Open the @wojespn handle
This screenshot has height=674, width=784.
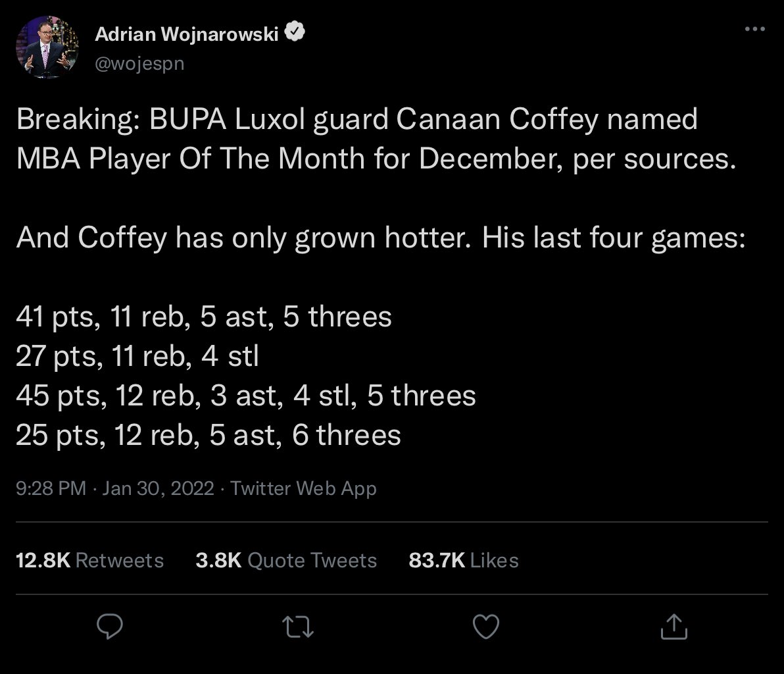(x=139, y=64)
